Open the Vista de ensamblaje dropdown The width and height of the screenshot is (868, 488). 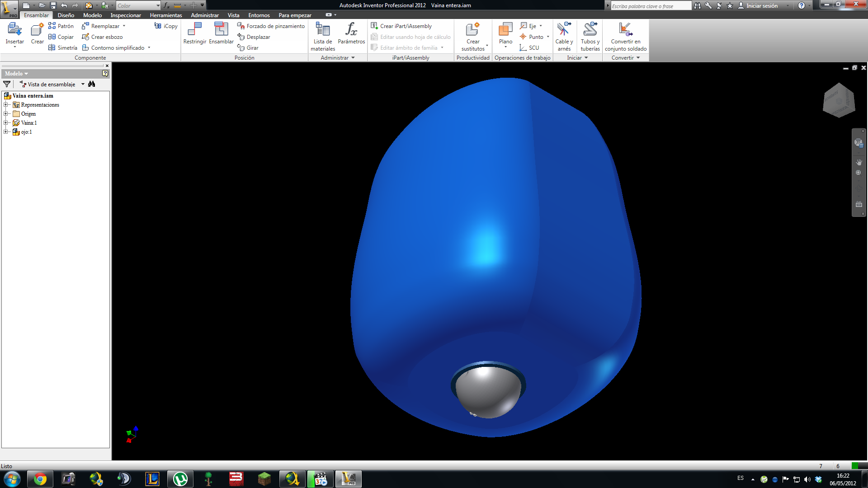point(83,84)
